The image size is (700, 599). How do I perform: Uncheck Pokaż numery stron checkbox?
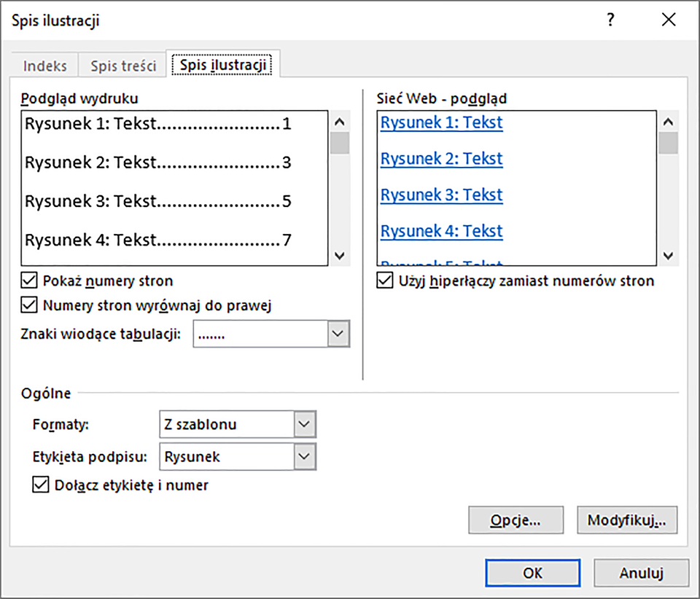pos(29,281)
